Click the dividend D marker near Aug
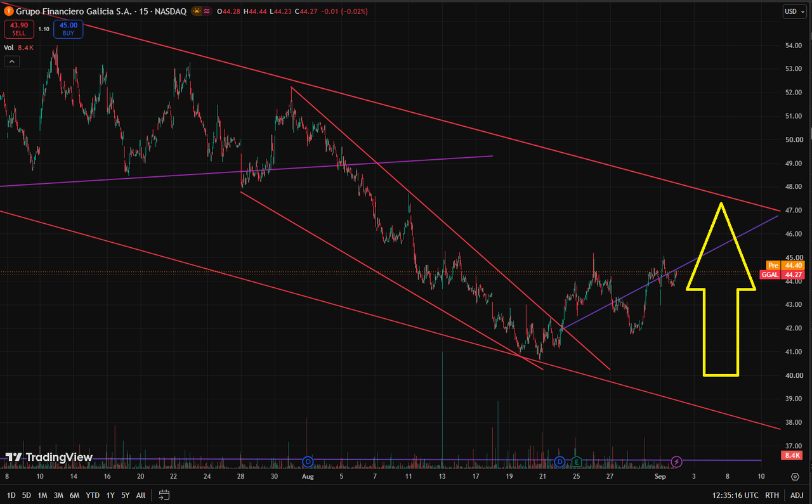 308,461
